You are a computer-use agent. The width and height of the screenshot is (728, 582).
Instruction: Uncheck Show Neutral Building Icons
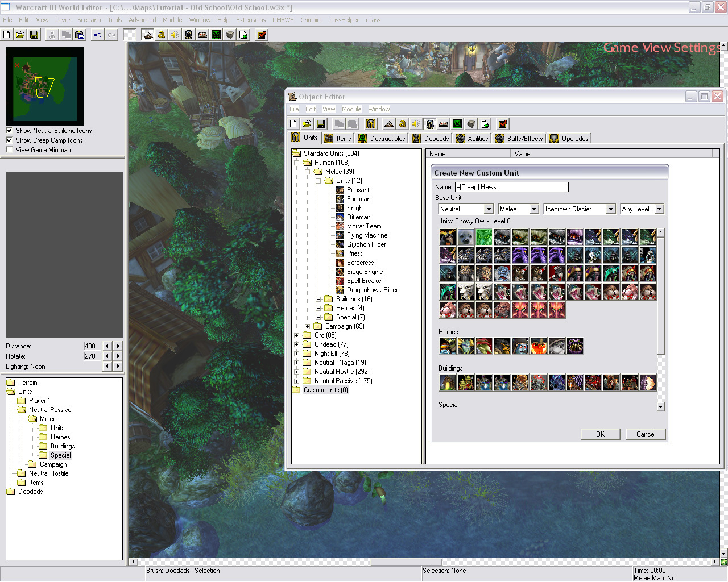(x=9, y=131)
